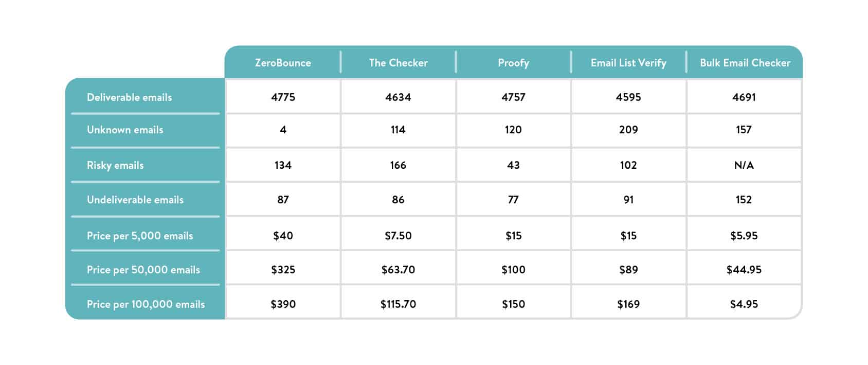Select the N/A risky emails cell

point(744,165)
